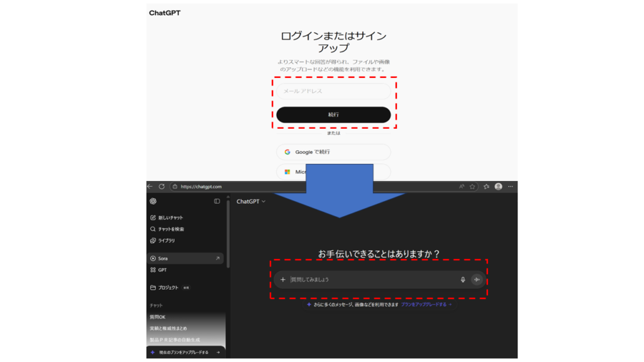
Task: Start a new chat via 新しいチャット
Action: click(170, 217)
